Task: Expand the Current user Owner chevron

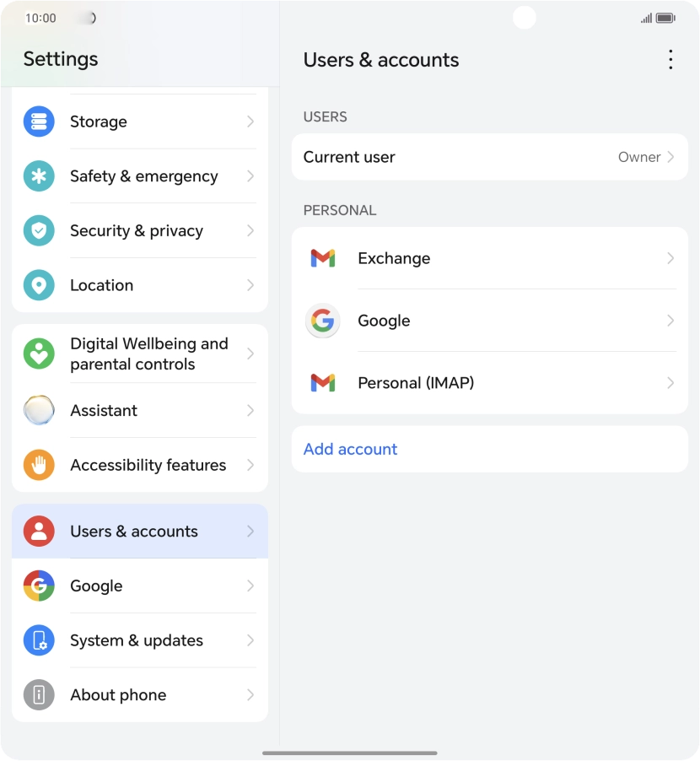Action: [670, 157]
